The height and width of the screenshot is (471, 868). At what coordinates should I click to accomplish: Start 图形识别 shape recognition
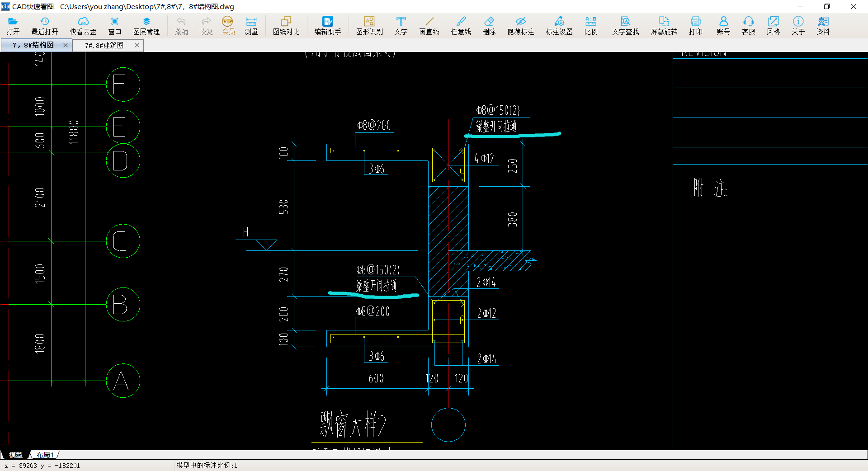(369, 26)
